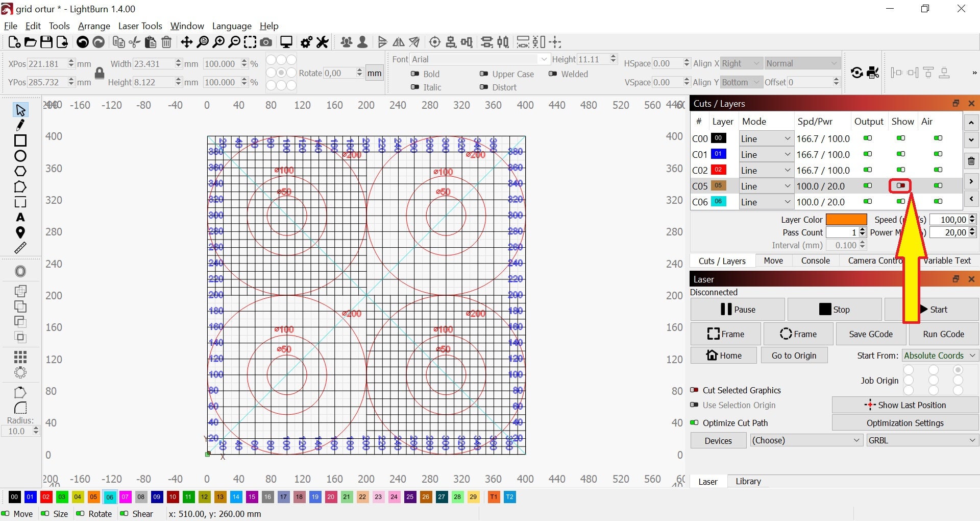Click the Devices button
This screenshot has width=980, height=521.
pos(718,440)
